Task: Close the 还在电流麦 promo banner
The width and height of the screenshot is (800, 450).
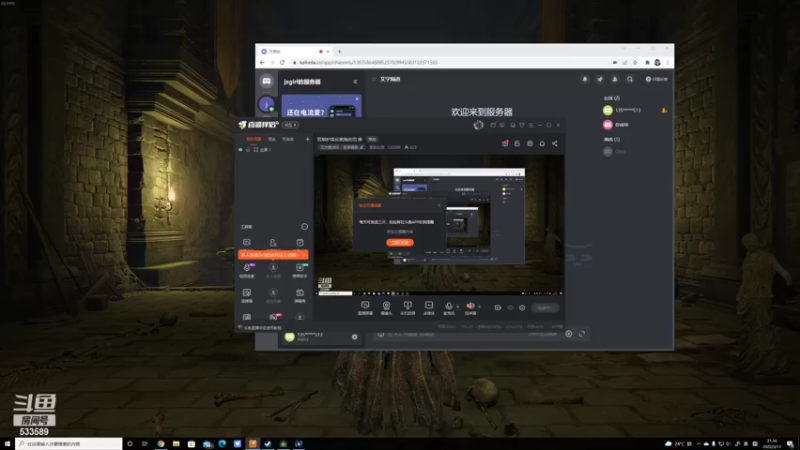Action: click(357, 98)
